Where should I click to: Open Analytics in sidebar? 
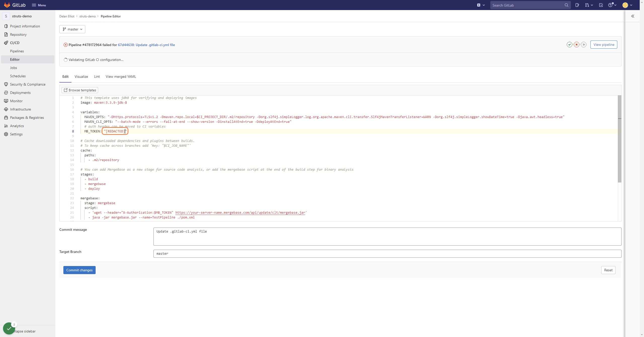(x=28, y=126)
